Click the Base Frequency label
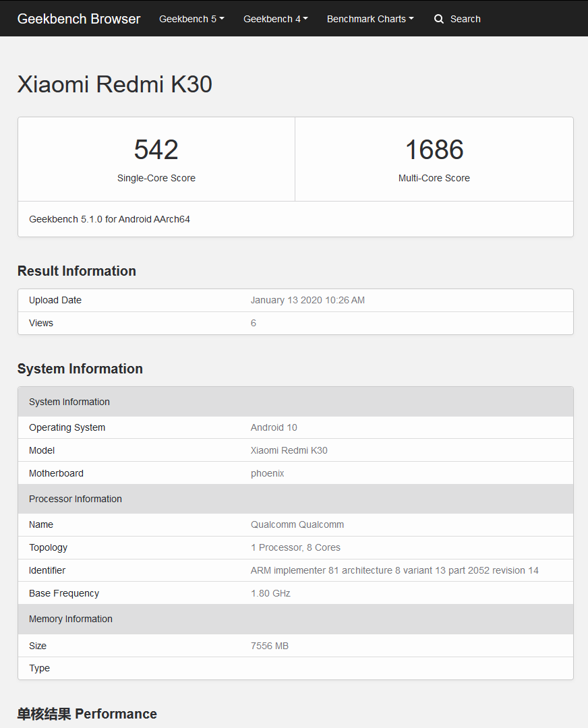588x728 pixels. [64, 593]
